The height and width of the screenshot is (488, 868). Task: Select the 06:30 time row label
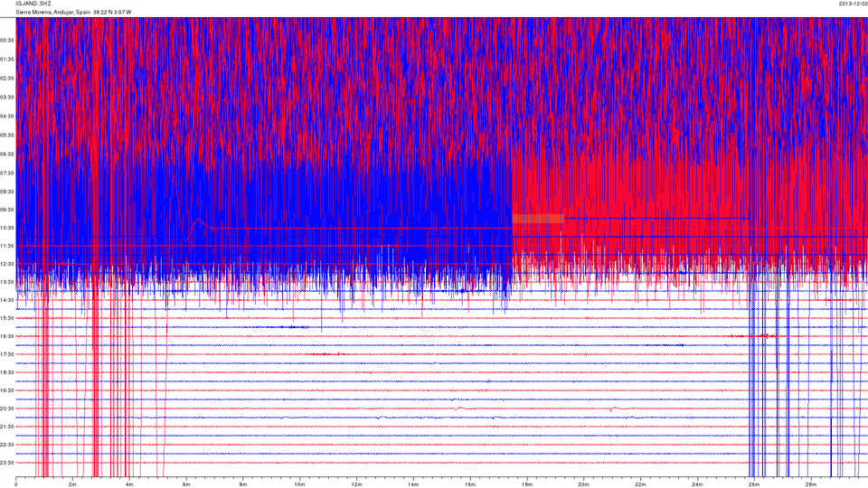coord(7,154)
